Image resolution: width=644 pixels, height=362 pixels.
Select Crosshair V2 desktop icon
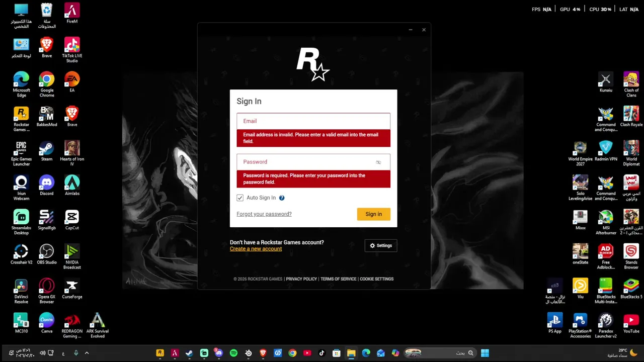21,254
